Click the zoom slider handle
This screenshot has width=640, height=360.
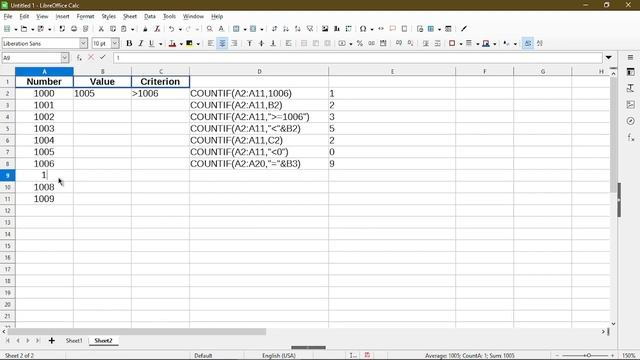[589, 356]
